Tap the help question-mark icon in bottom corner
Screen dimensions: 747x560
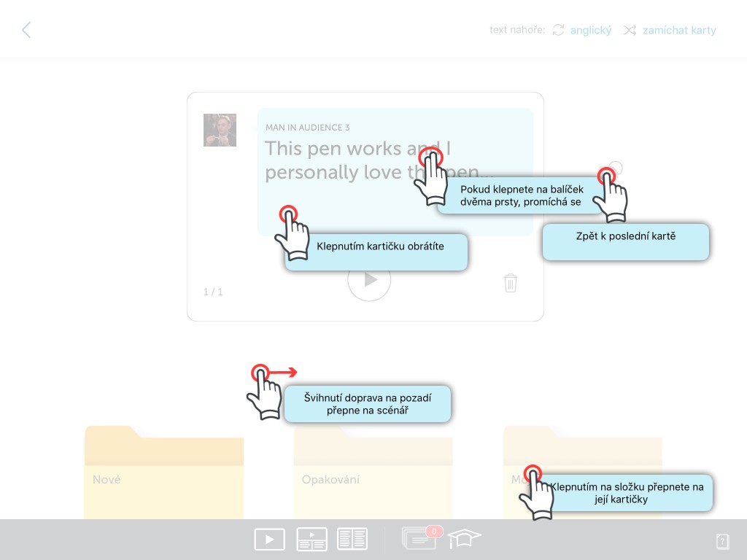tap(722, 542)
